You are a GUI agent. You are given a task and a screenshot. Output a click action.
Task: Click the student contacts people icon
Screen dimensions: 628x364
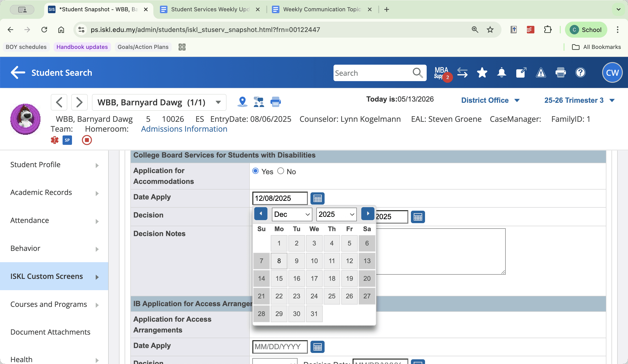[x=259, y=102]
